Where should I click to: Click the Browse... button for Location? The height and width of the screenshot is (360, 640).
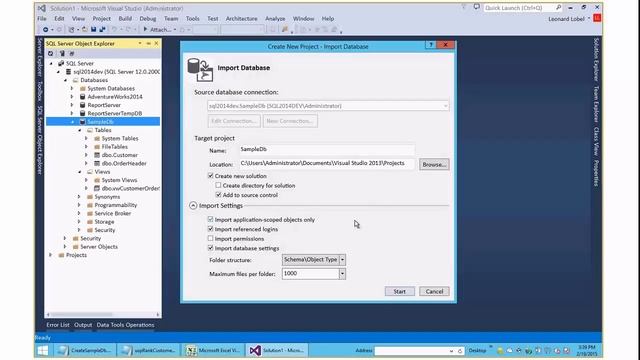click(x=434, y=164)
